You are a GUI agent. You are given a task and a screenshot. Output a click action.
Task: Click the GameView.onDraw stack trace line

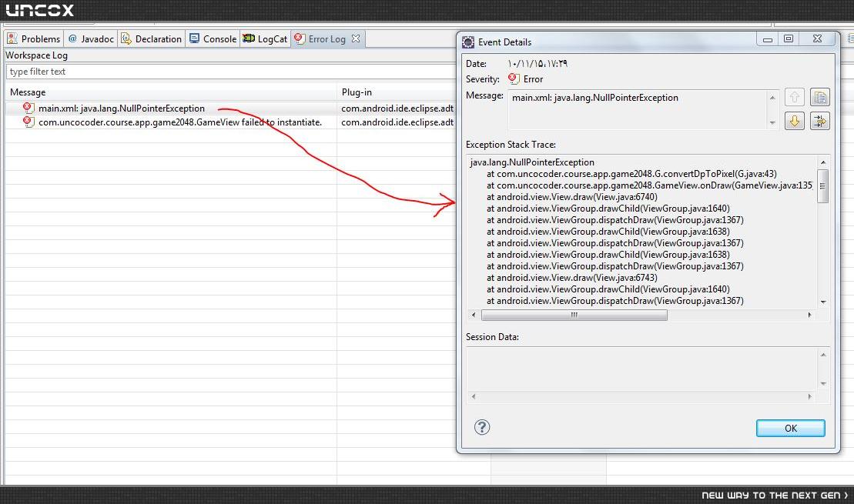(x=649, y=185)
